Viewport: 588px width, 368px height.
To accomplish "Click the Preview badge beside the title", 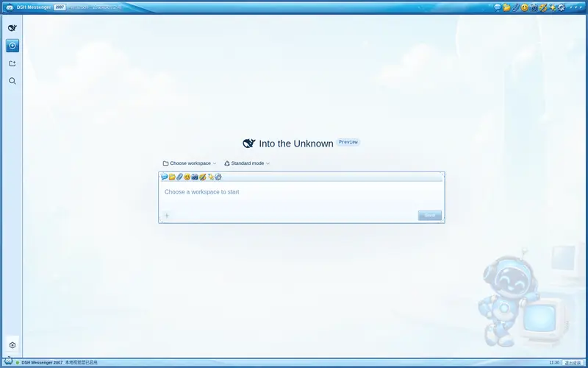I will tap(348, 142).
